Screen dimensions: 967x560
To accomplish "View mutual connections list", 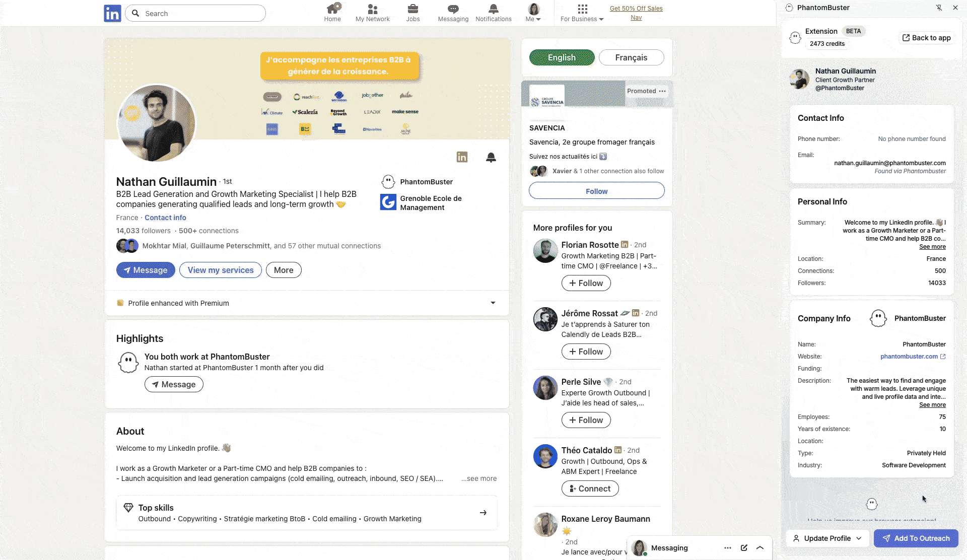I will 261,246.
